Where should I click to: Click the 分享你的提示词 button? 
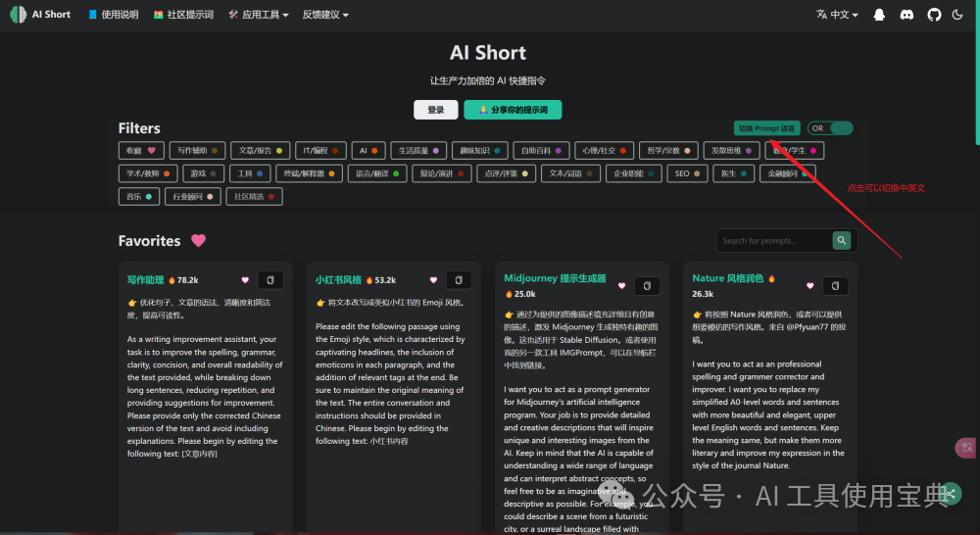pyautogui.click(x=513, y=110)
